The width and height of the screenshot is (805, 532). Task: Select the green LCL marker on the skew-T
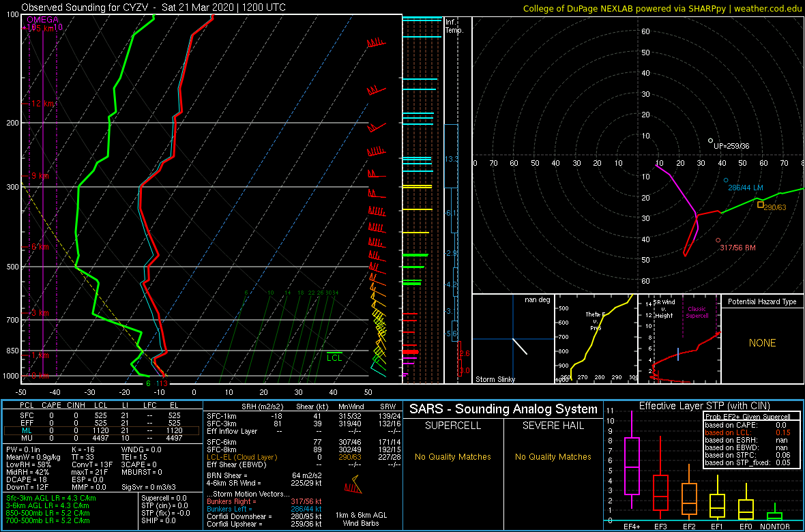coord(334,357)
